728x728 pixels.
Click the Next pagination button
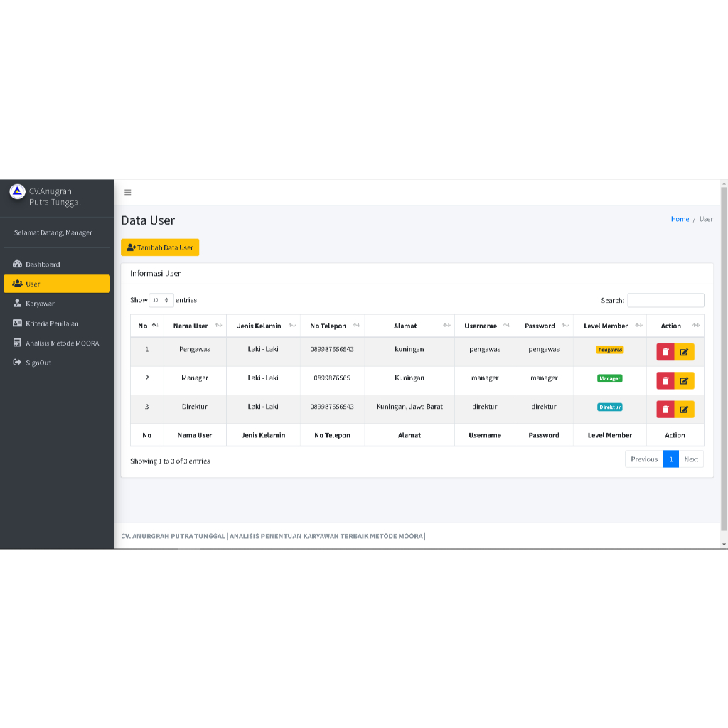(x=691, y=459)
